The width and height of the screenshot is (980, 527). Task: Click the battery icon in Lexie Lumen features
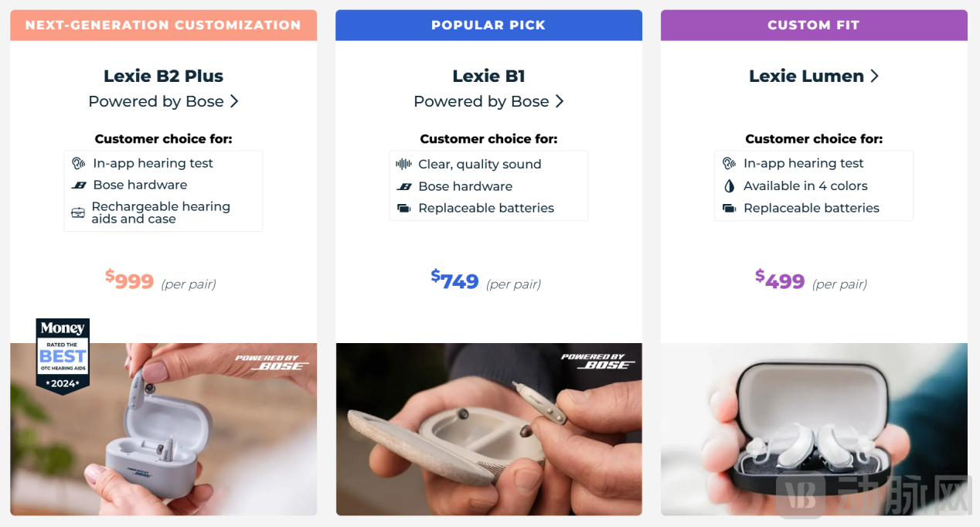coord(729,208)
